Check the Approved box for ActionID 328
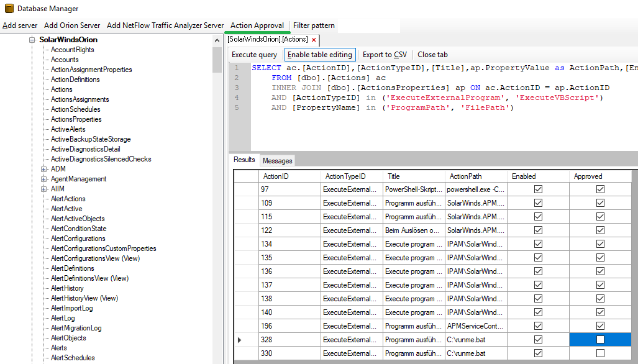This screenshot has height=364, width=638. coord(600,340)
